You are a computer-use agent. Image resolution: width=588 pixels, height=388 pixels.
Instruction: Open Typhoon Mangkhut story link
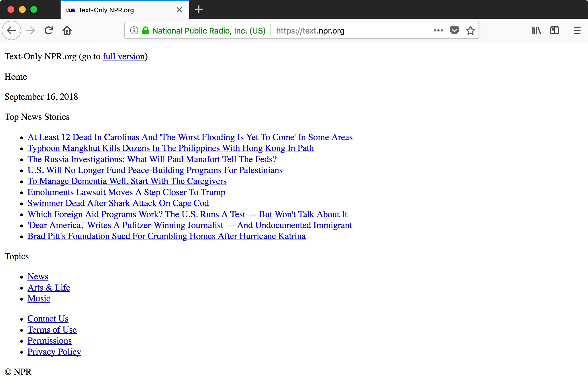170,148
